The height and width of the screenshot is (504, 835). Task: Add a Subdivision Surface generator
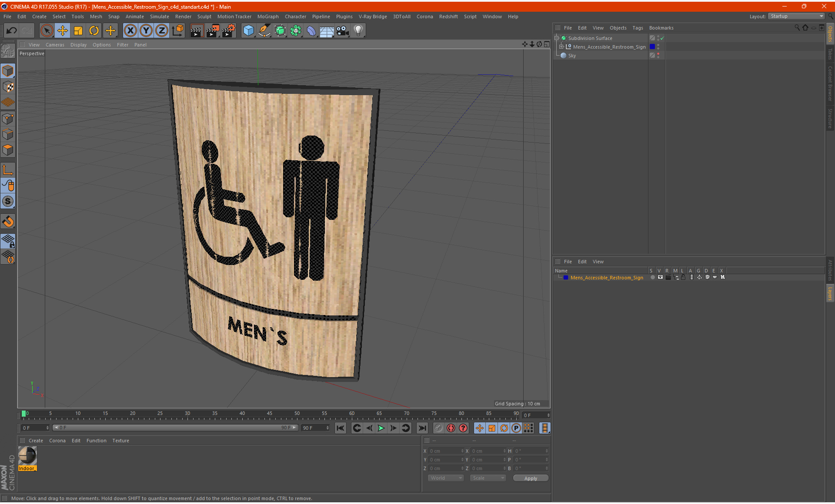tap(280, 30)
